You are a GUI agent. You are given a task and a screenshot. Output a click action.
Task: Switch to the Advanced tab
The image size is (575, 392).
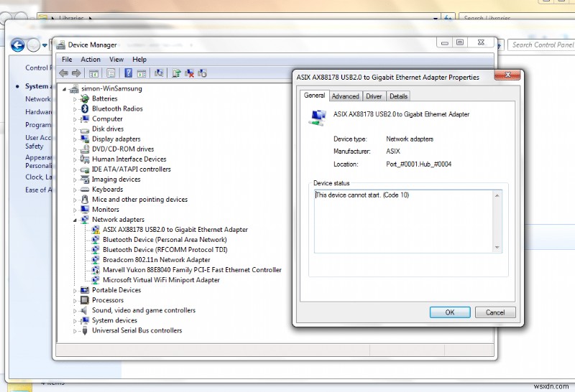point(346,96)
